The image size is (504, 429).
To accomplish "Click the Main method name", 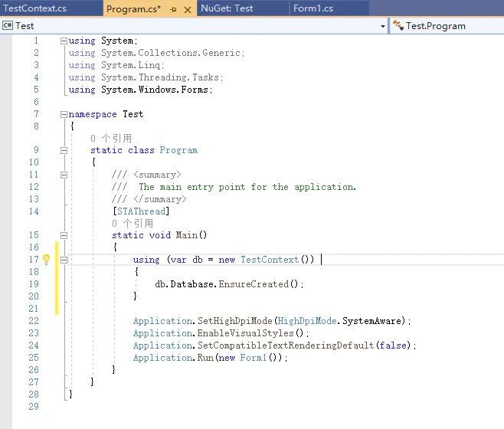I will (187, 235).
